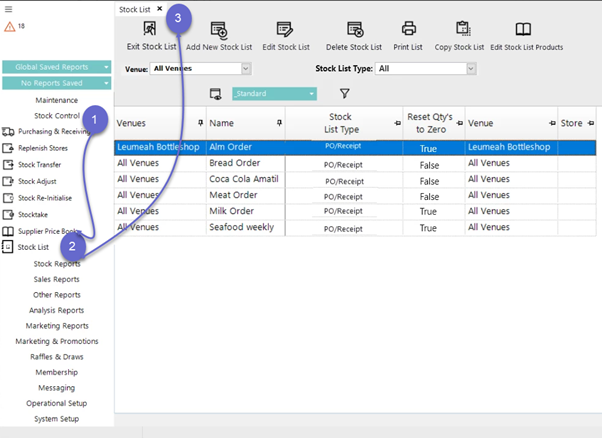Click the filter funnel icon
This screenshot has height=438, width=602.
point(344,93)
